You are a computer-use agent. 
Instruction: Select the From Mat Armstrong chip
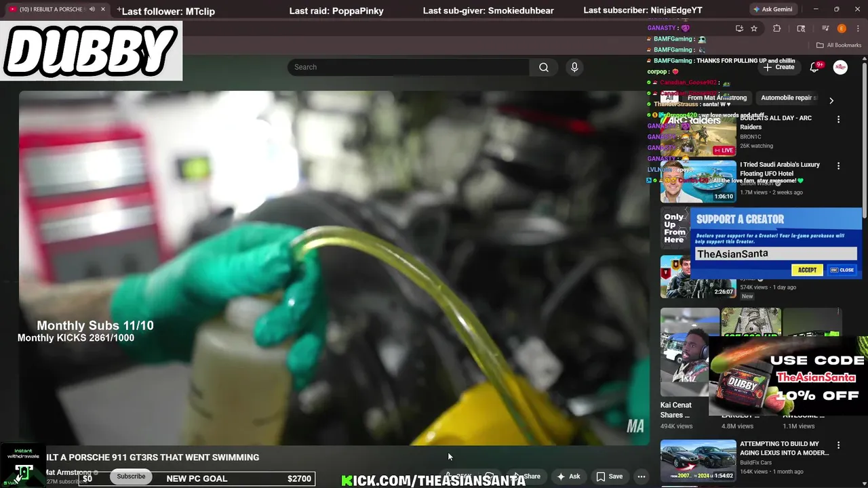[x=717, y=98]
